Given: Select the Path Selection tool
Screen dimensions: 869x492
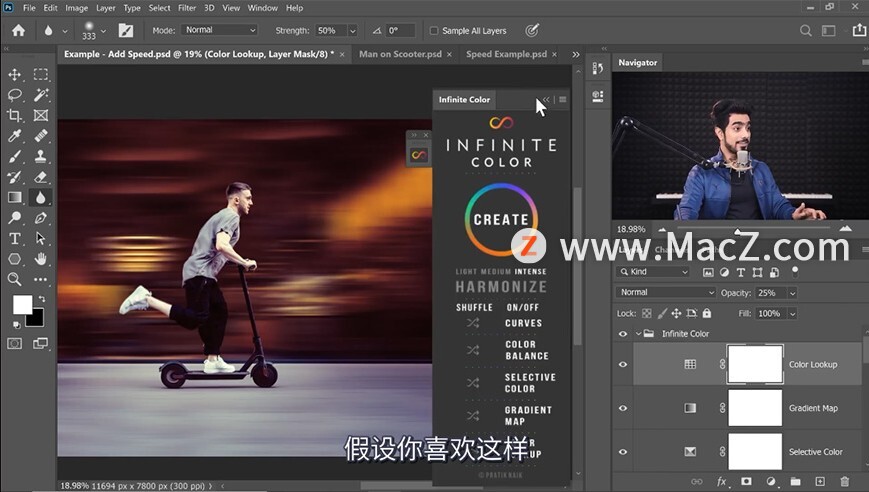Looking at the screenshot, I should click(x=40, y=238).
